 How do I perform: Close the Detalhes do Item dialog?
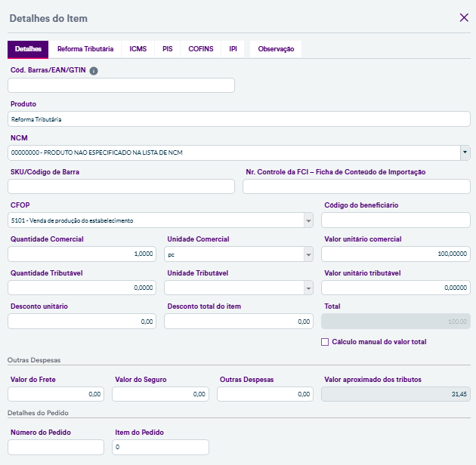coord(464,17)
